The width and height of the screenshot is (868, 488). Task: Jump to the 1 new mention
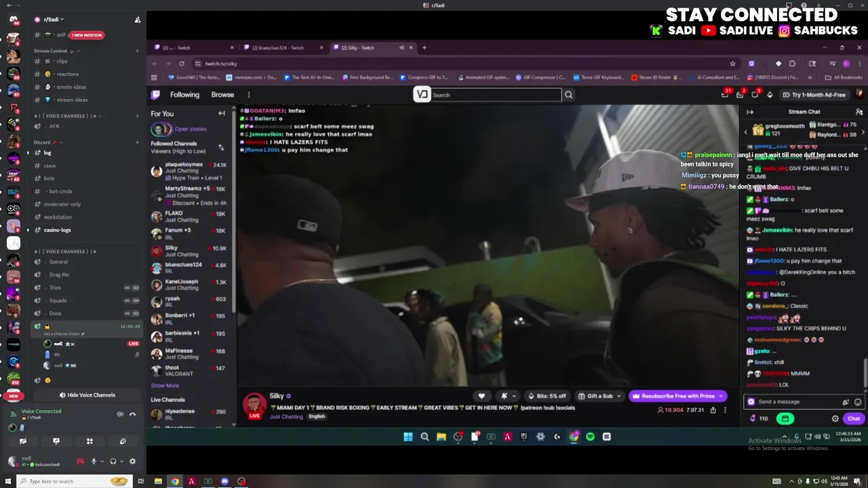coord(87,35)
